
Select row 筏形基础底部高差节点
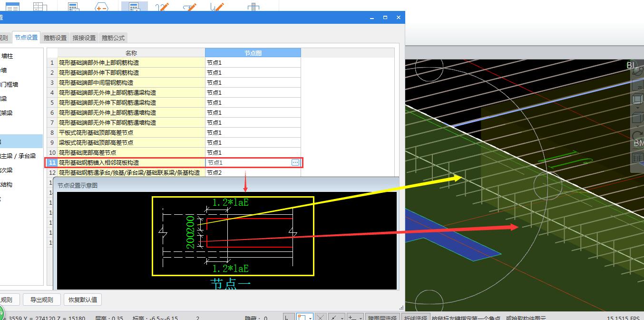click(131, 152)
